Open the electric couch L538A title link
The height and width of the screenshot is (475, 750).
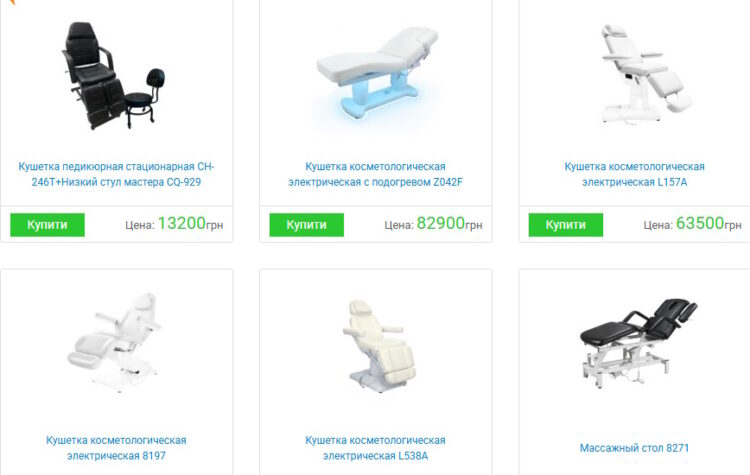375,448
